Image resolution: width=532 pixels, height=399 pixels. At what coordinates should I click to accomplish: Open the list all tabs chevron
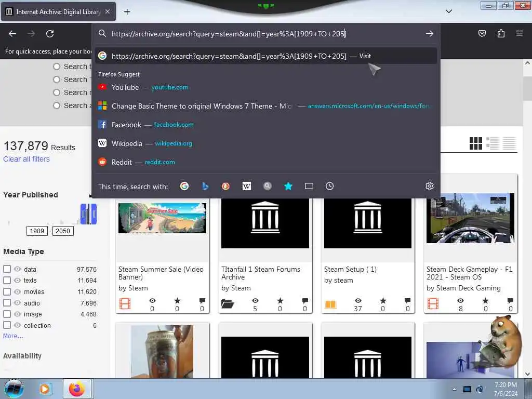click(448, 11)
